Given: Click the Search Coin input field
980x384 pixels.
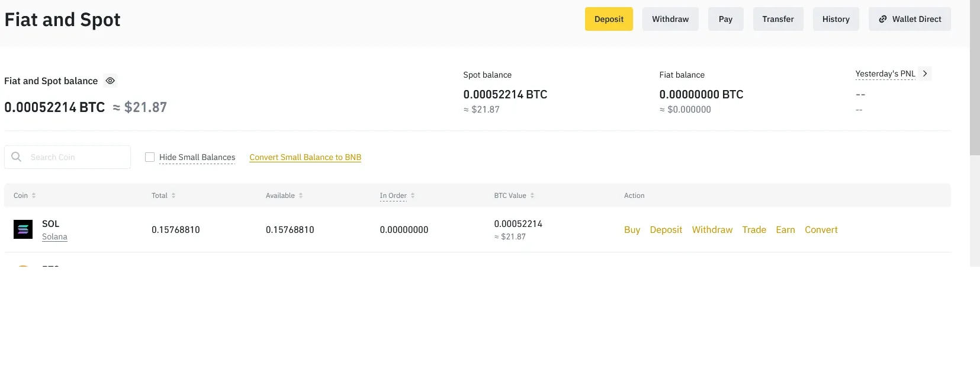Looking at the screenshot, I should coord(68,157).
